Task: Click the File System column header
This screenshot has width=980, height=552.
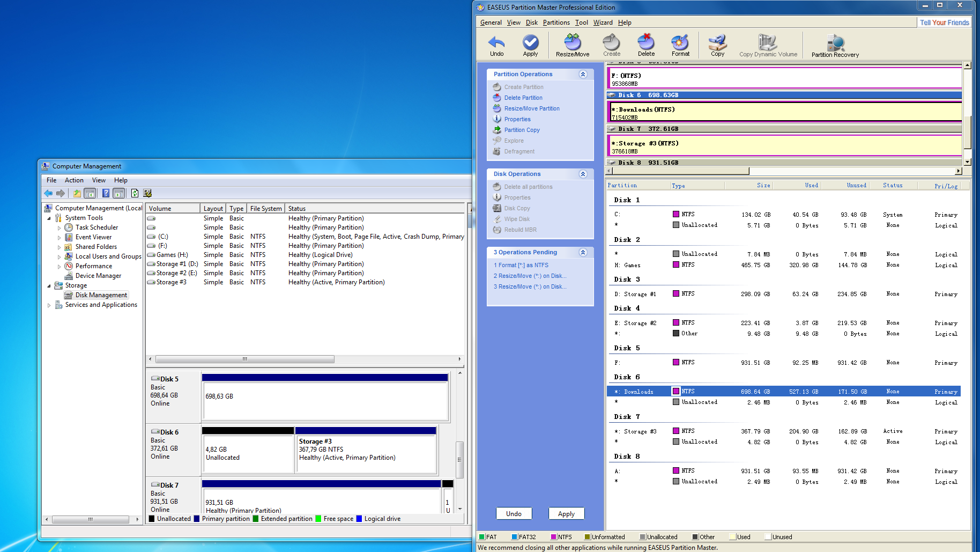Action: (266, 209)
